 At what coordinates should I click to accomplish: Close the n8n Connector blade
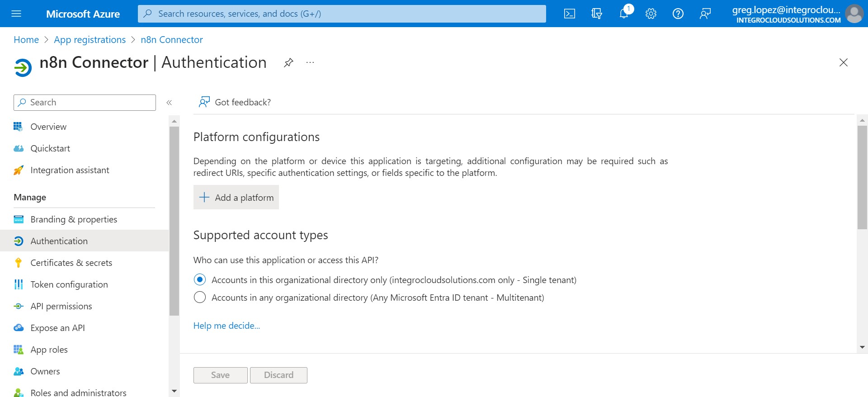tap(844, 62)
